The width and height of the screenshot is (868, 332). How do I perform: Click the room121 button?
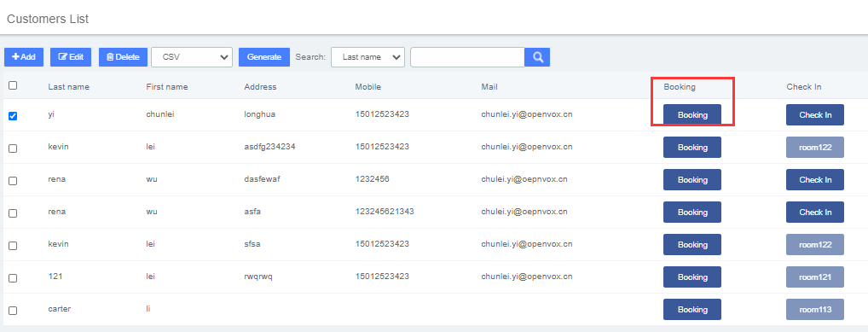pyautogui.click(x=815, y=277)
